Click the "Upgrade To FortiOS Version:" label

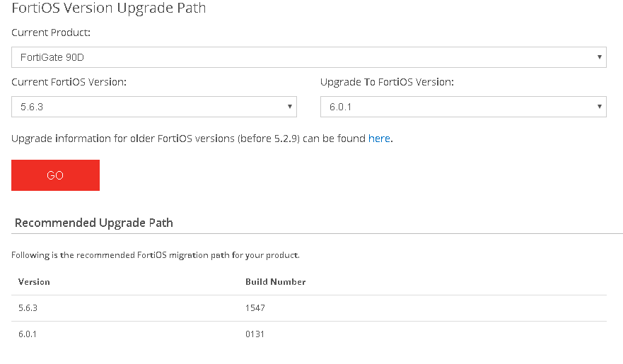click(x=387, y=82)
